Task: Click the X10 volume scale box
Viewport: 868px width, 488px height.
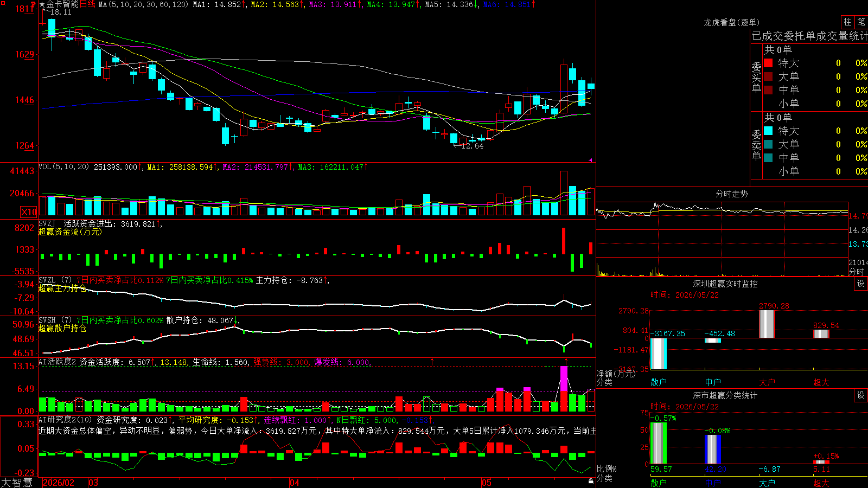Action: 29,212
